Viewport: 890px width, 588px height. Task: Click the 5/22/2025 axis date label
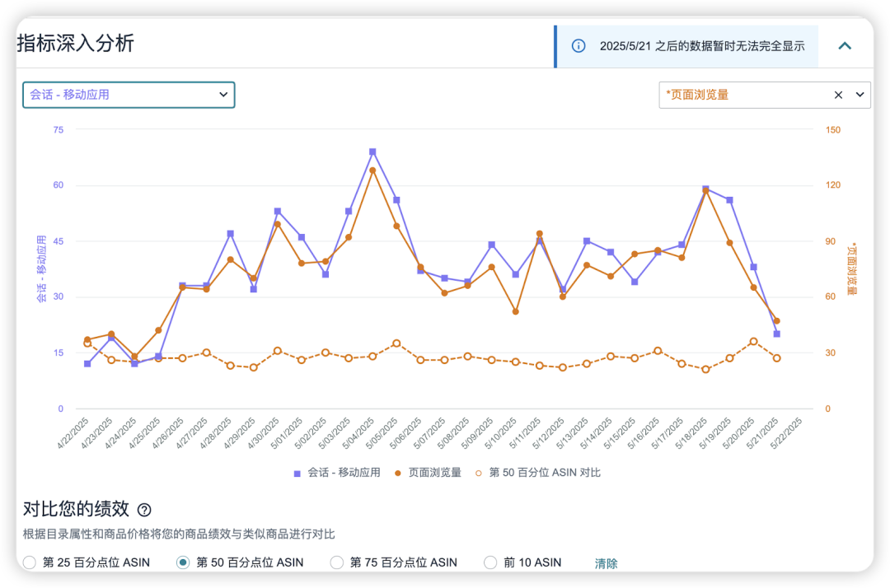(x=786, y=434)
